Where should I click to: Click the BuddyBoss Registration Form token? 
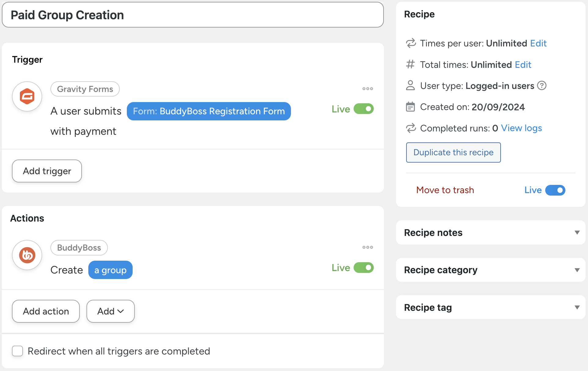coord(209,111)
